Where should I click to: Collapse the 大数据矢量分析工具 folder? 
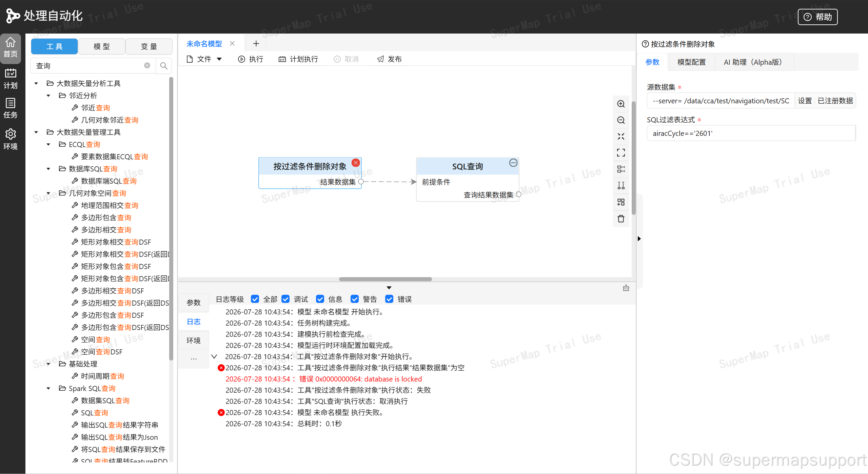pyautogui.click(x=36, y=83)
